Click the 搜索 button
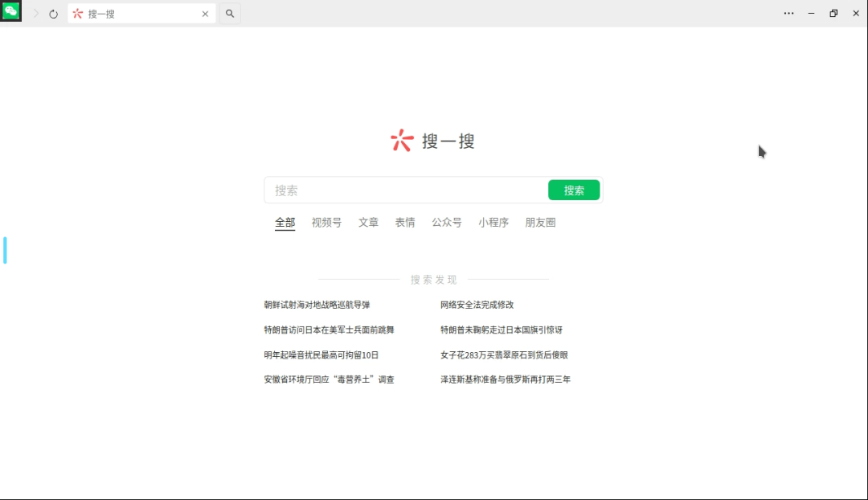 click(x=574, y=190)
